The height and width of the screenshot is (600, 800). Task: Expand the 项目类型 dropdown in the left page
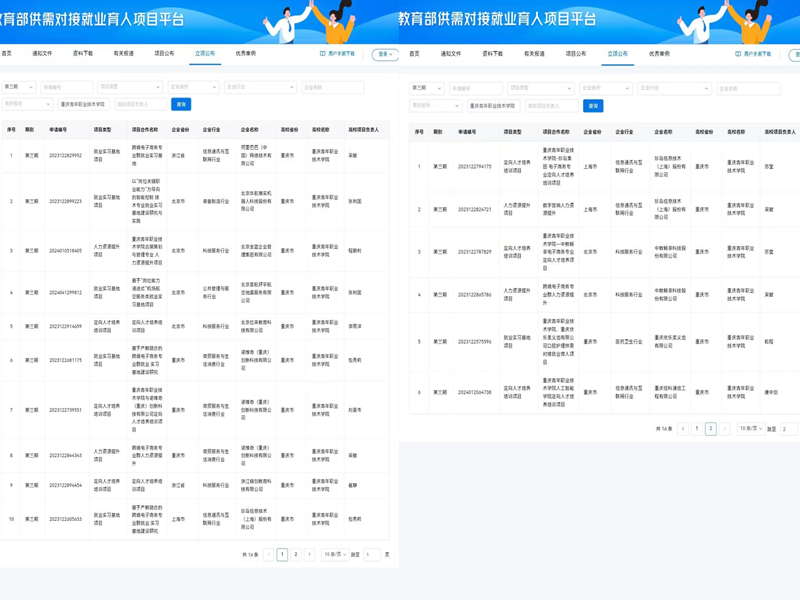[130, 87]
